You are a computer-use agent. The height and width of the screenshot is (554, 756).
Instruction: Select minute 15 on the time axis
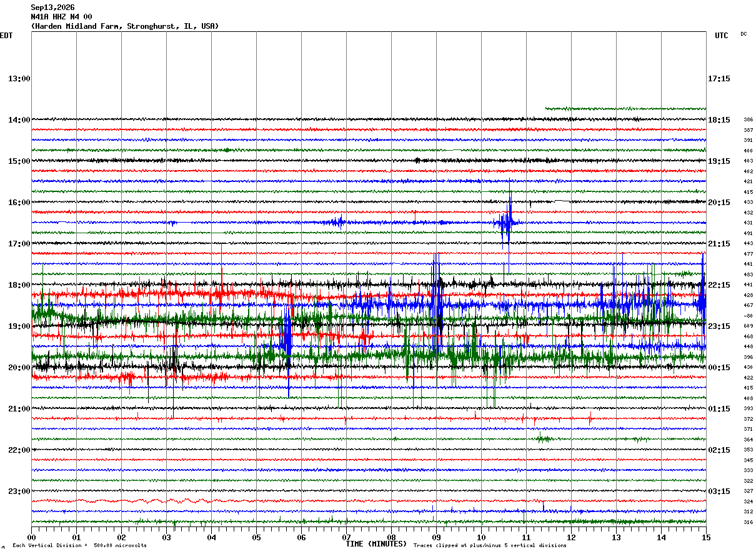[706, 537]
